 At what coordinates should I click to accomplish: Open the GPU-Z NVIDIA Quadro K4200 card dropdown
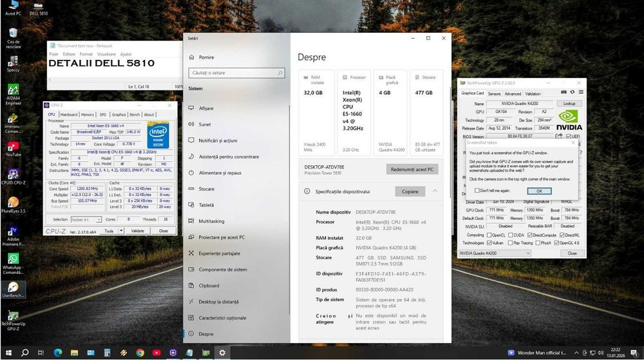click(495, 253)
